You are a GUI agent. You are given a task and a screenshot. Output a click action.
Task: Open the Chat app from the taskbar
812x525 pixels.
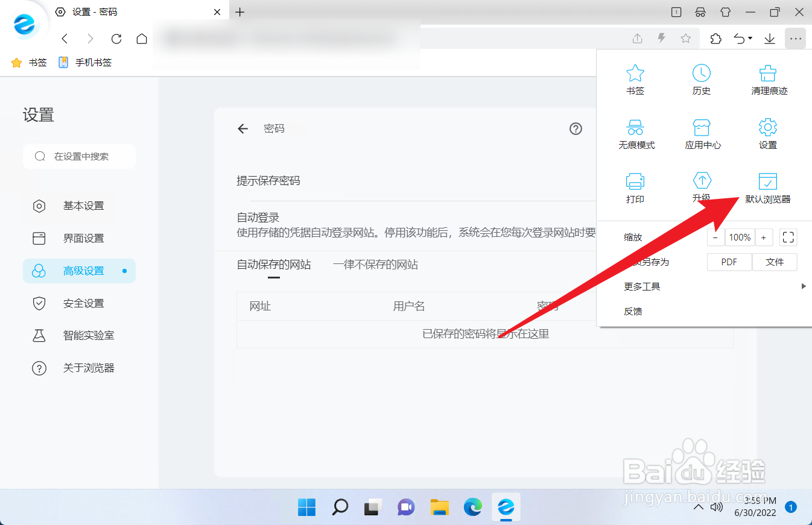tap(406, 508)
